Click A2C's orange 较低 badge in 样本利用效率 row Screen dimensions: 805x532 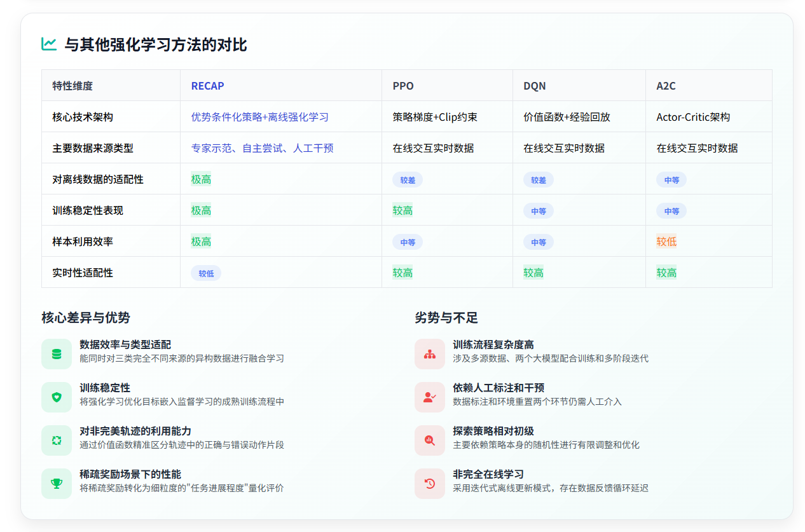click(x=666, y=242)
